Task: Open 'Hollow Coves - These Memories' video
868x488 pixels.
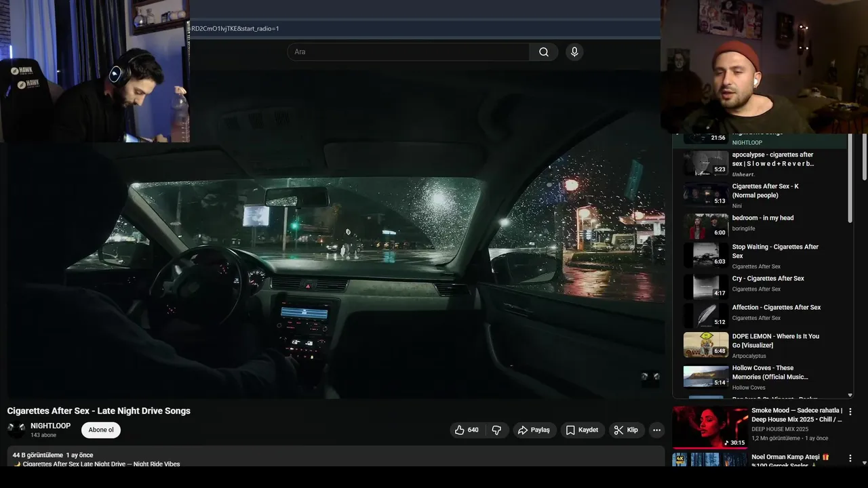Action: pos(770,372)
